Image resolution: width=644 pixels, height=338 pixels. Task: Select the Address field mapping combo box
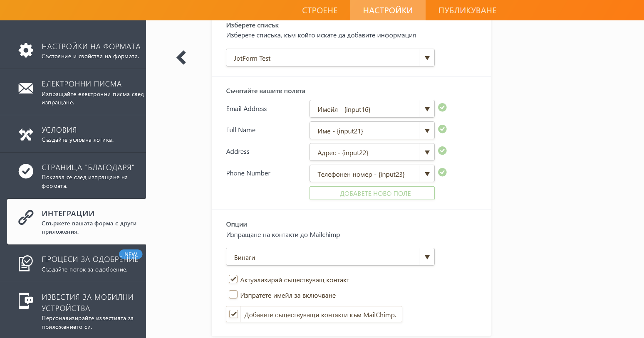pyautogui.click(x=364, y=152)
